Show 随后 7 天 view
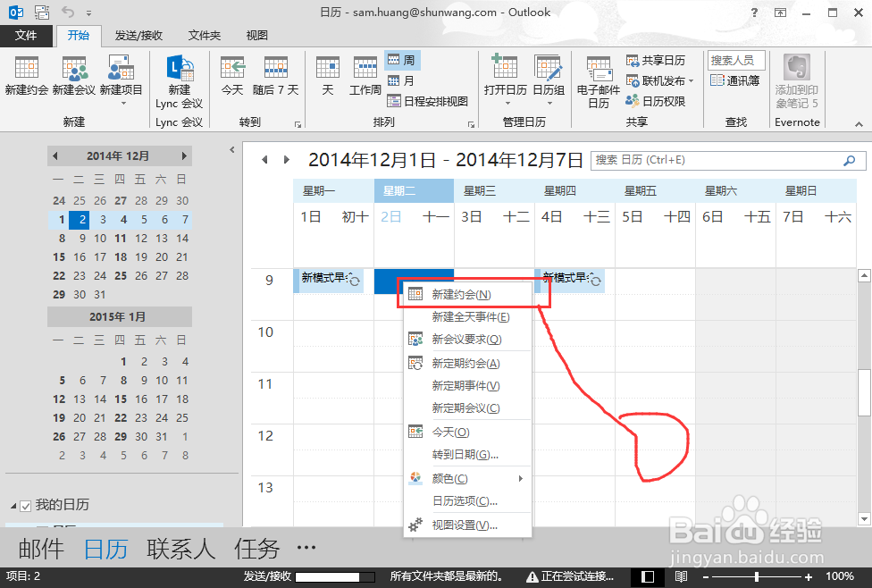Viewport: 872px width, 588px height. [276, 76]
